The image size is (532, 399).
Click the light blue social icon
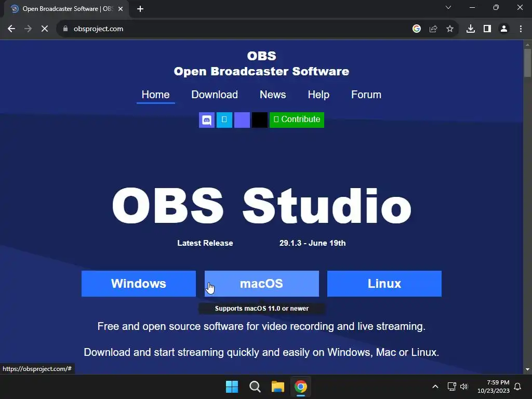(x=224, y=120)
